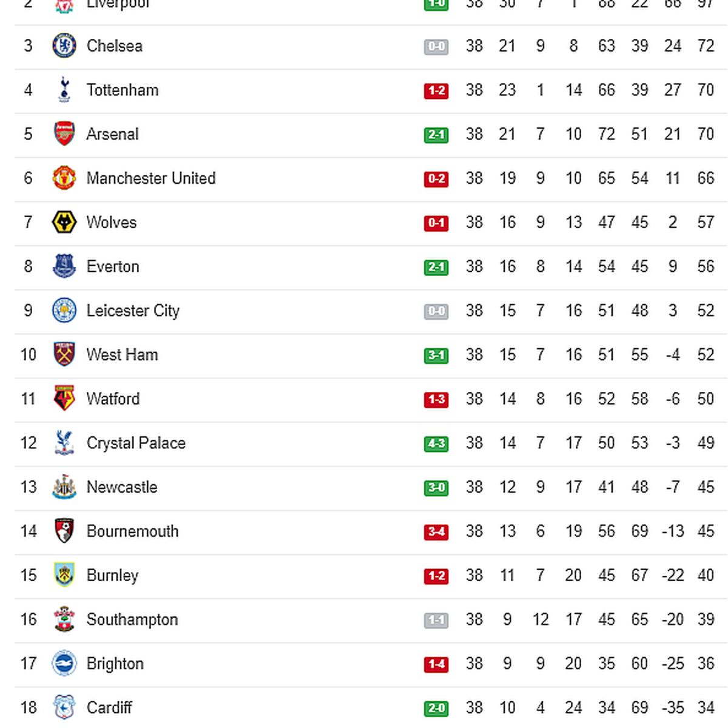
Task: Click the Tottenham cockerel crest icon
Action: tap(64, 90)
